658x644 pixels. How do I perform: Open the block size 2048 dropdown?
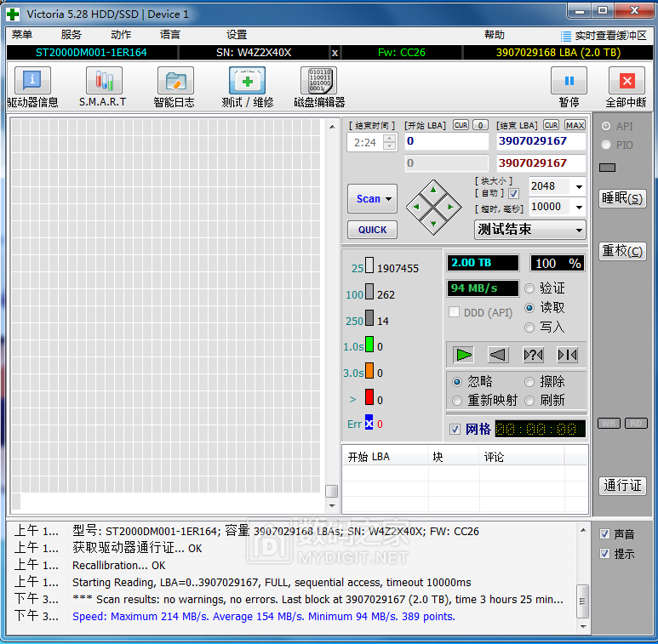click(579, 186)
